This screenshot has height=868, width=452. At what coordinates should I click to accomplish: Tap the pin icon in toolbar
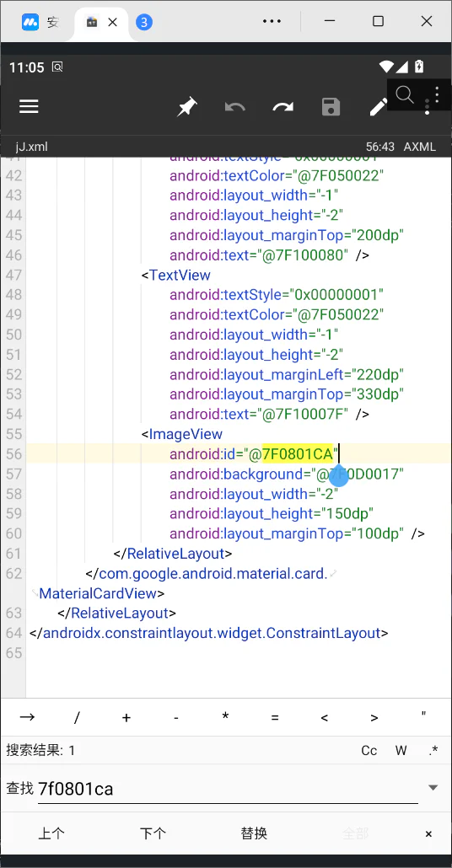[x=186, y=107]
